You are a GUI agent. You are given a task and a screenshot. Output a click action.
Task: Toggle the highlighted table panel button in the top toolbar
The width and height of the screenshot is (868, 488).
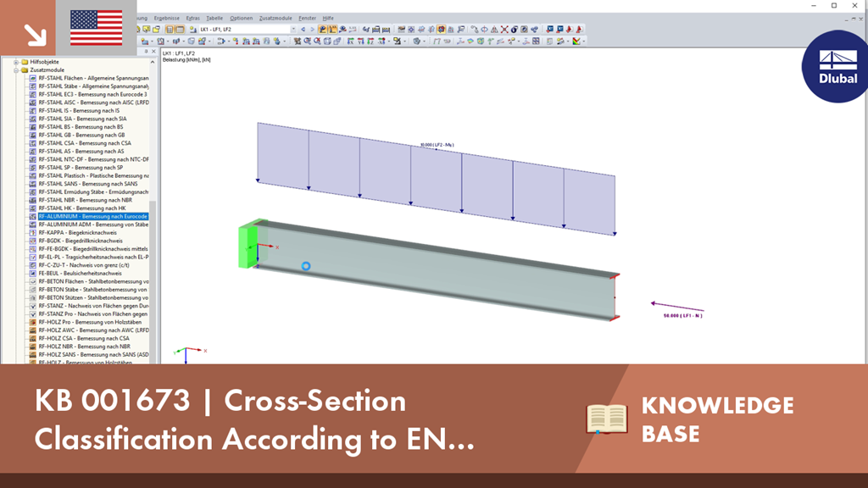click(x=180, y=30)
